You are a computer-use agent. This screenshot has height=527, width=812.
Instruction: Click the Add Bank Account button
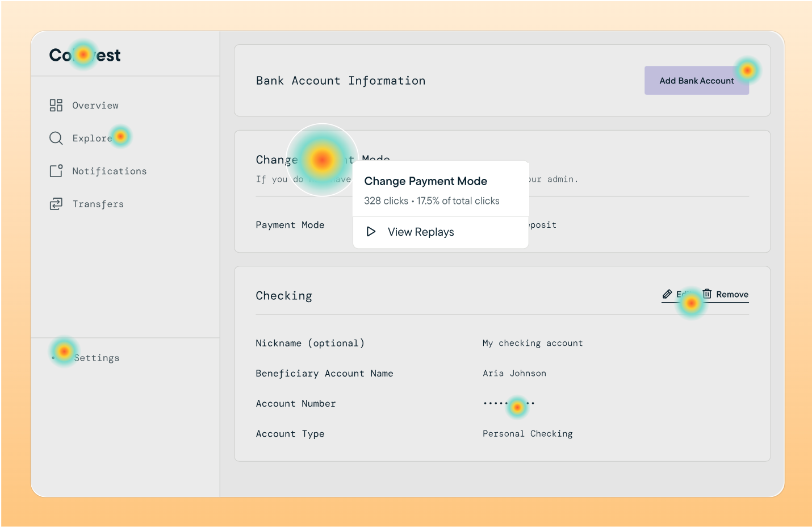(x=697, y=81)
